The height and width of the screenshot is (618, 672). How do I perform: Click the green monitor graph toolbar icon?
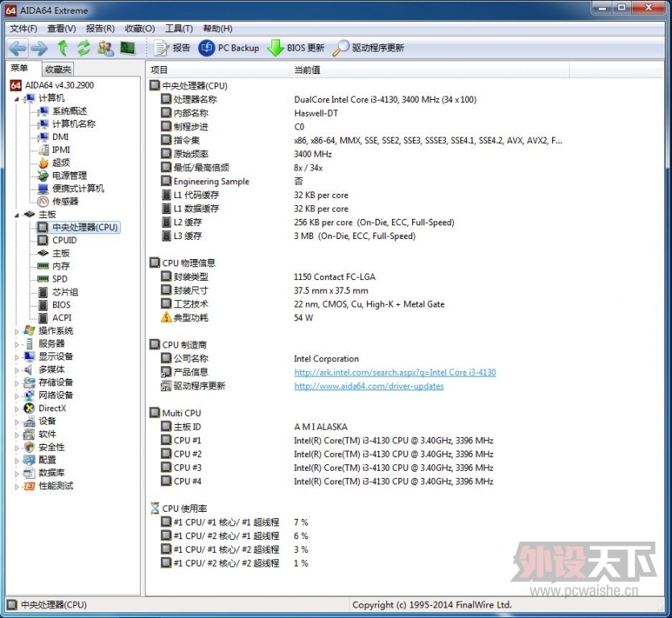point(128,48)
